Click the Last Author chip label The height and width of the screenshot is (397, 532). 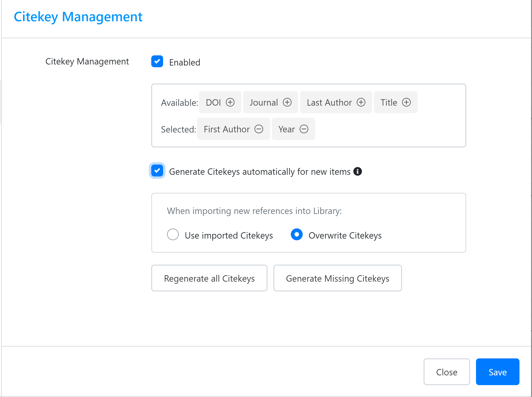(329, 103)
